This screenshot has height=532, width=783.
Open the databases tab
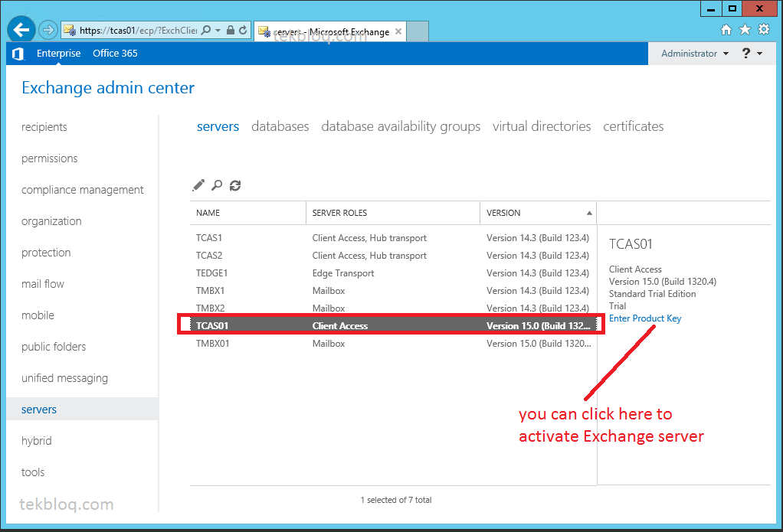[x=280, y=127]
